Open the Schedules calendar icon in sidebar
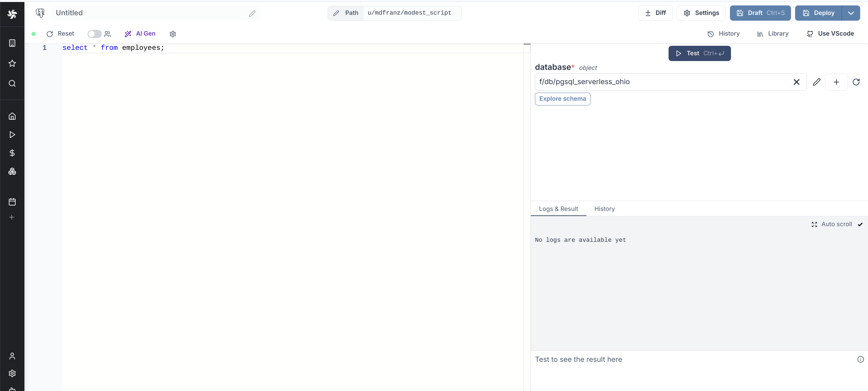The width and height of the screenshot is (868, 391). click(12, 202)
